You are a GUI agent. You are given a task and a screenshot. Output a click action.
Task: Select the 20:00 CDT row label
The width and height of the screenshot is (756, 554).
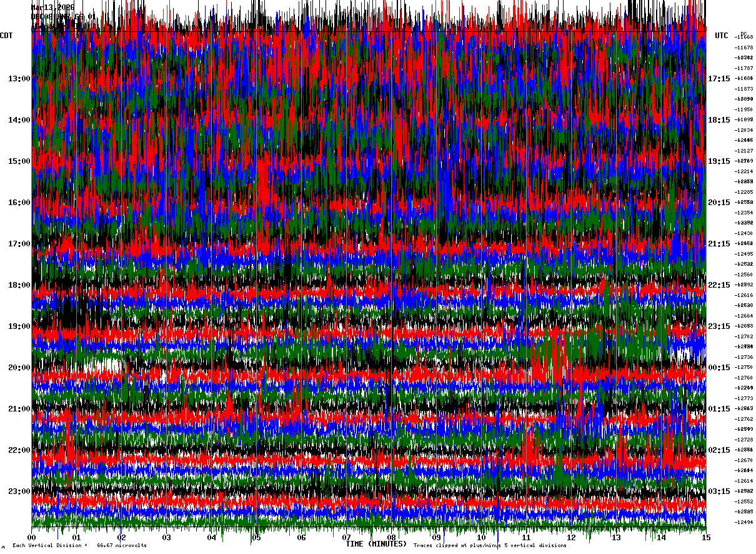(19, 368)
